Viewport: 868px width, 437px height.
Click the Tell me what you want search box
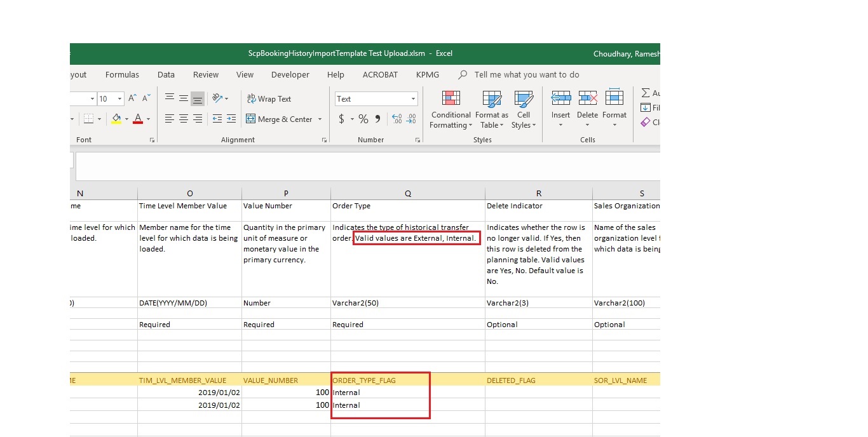tap(527, 74)
